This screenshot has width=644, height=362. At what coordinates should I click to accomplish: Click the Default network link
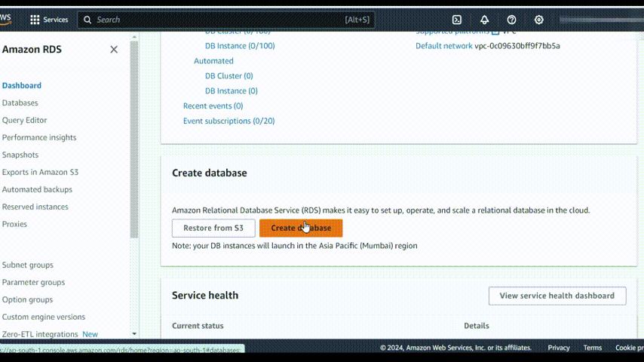443,45
